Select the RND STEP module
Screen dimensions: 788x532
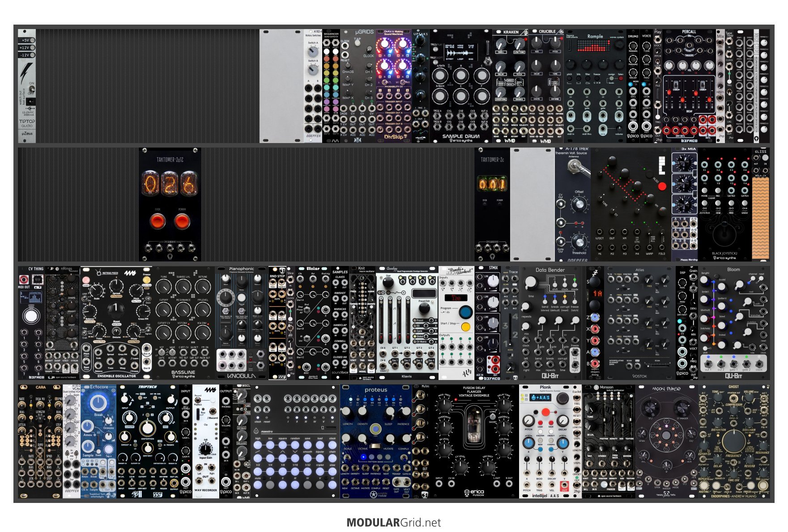pyautogui.click(x=277, y=323)
